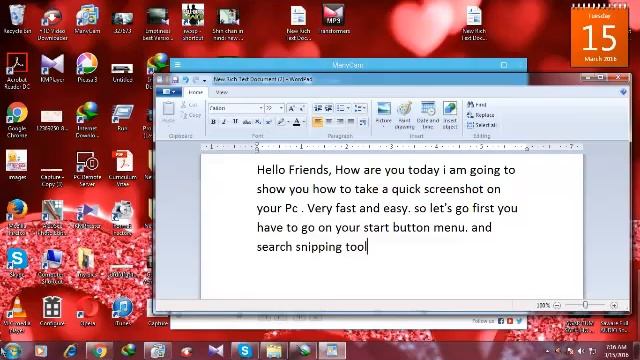Open font color dropdown arrow
Image resolution: width=640 pixels, height=360 pixels.
pos(304,122)
